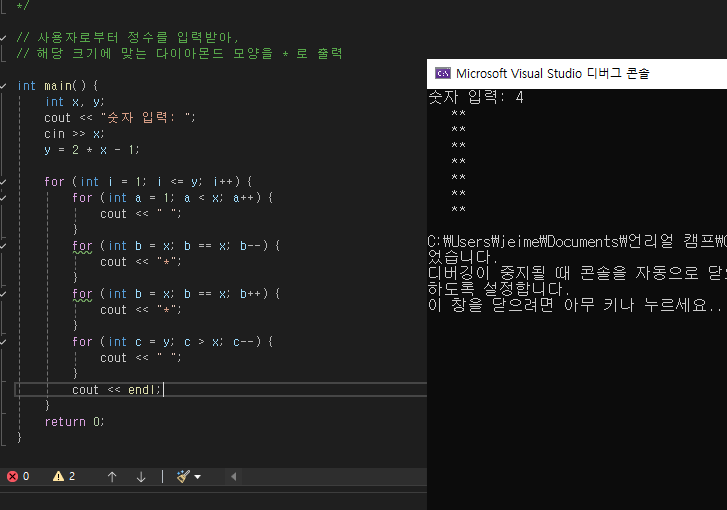Viewport: 727px width, 510px height.
Task: Click the line 'y = 2 * x - 1;'
Action: (x=92, y=150)
